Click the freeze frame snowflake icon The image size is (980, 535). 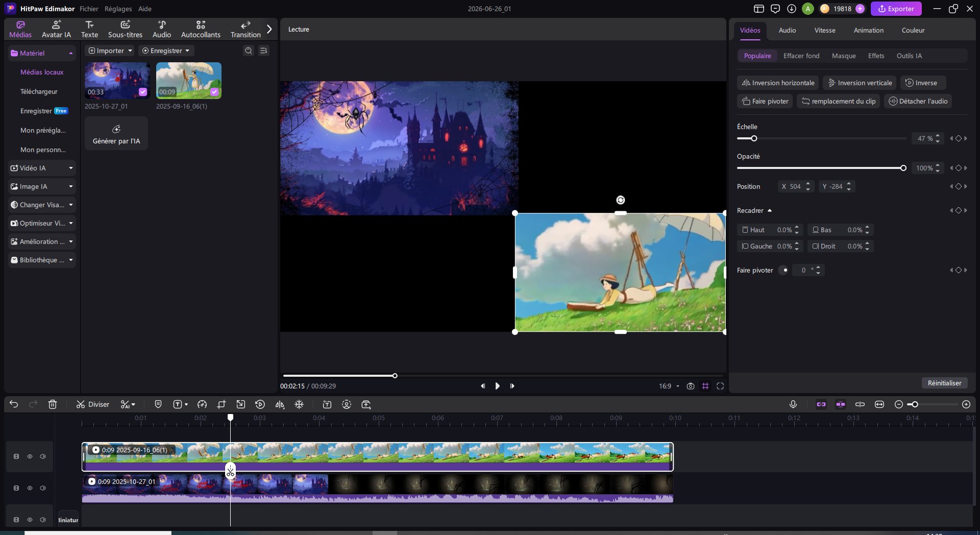coord(299,404)
